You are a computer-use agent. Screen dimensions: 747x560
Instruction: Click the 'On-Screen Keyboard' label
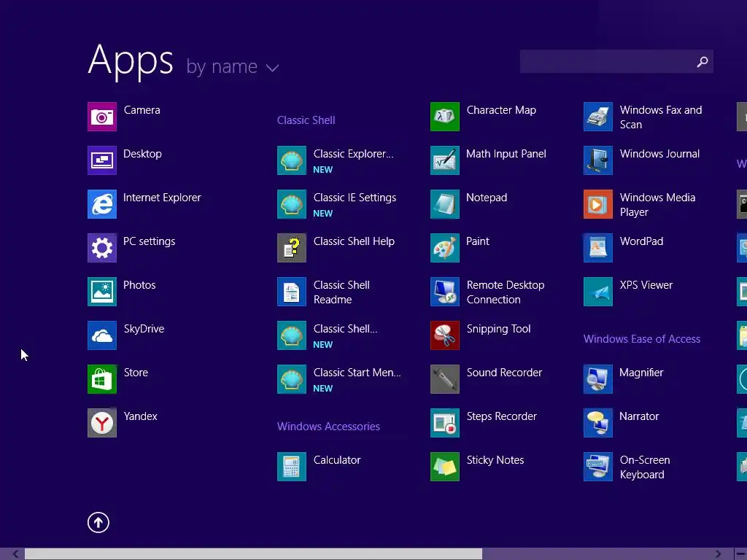645,467
